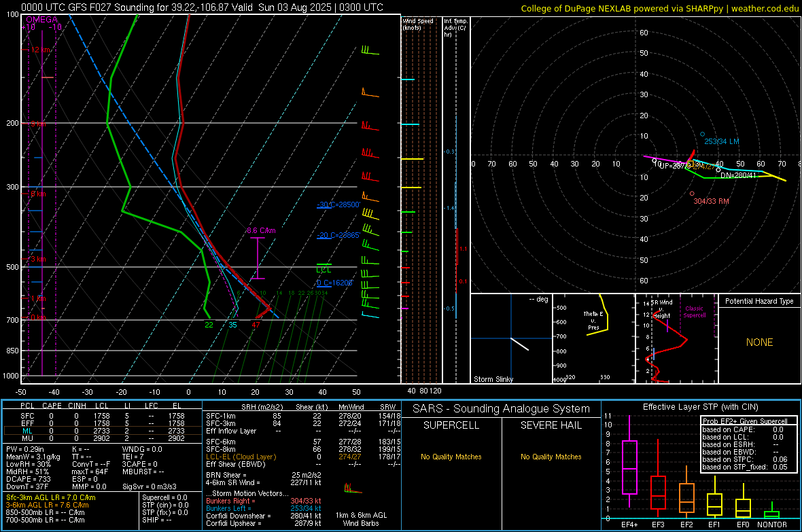Click the BRN Shear = label

(x=226, y=475)
